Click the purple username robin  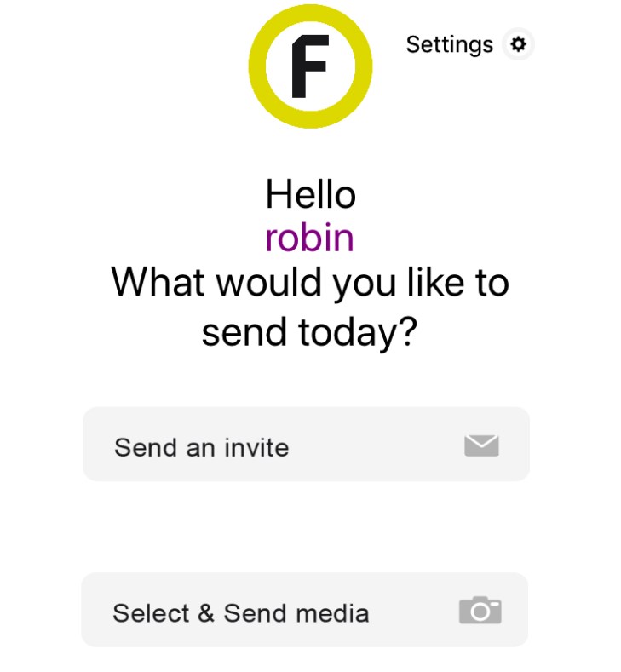click(x=309, y=238)
